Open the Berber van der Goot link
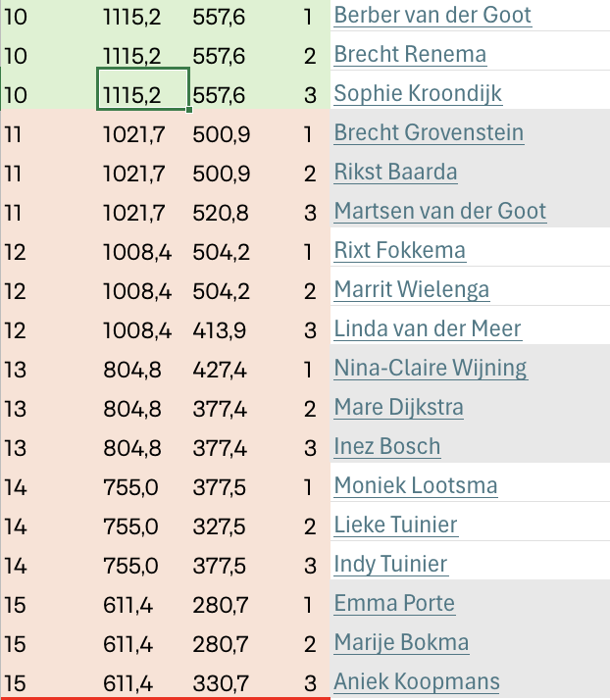The height and width of the screenshot is (700, 610). click(x=432, y=15)
